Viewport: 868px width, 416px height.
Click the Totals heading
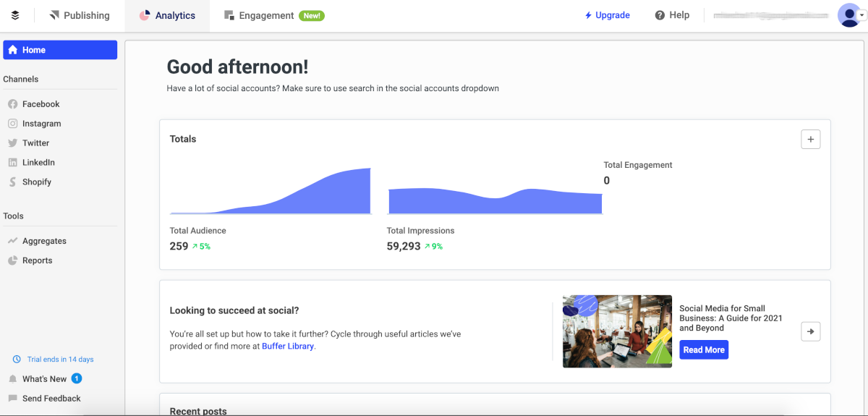(183, 139)
